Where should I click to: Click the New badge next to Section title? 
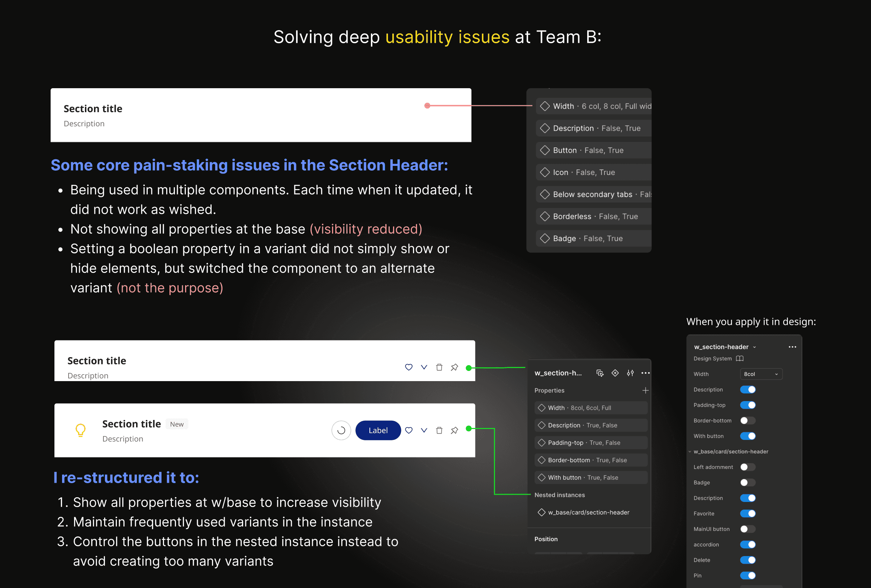pyautogui.click(x=177, y=424)
